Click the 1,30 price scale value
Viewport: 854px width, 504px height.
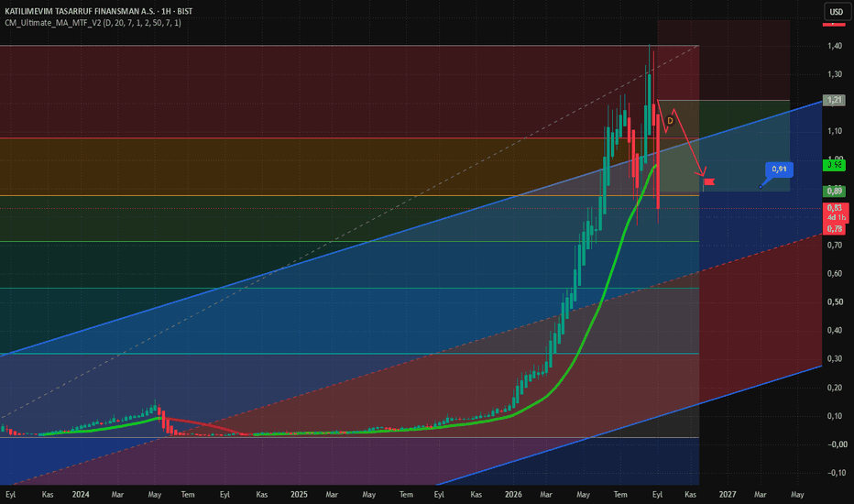(835, 74)
